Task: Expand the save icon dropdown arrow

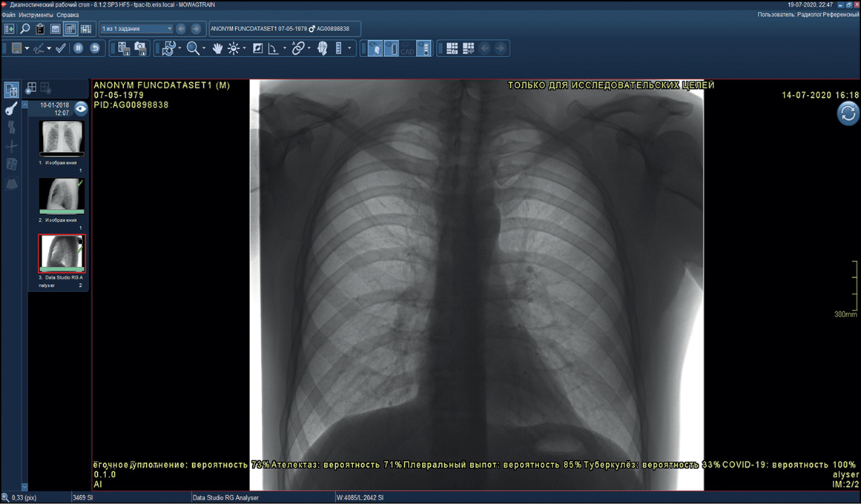Action: (27, 49)
